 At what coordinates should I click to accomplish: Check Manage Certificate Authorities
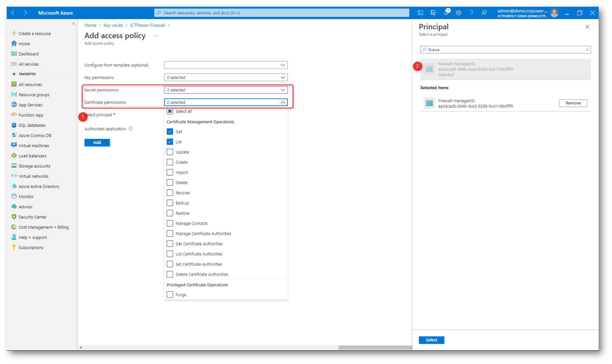pyautogui.click(x=170, y=233)
